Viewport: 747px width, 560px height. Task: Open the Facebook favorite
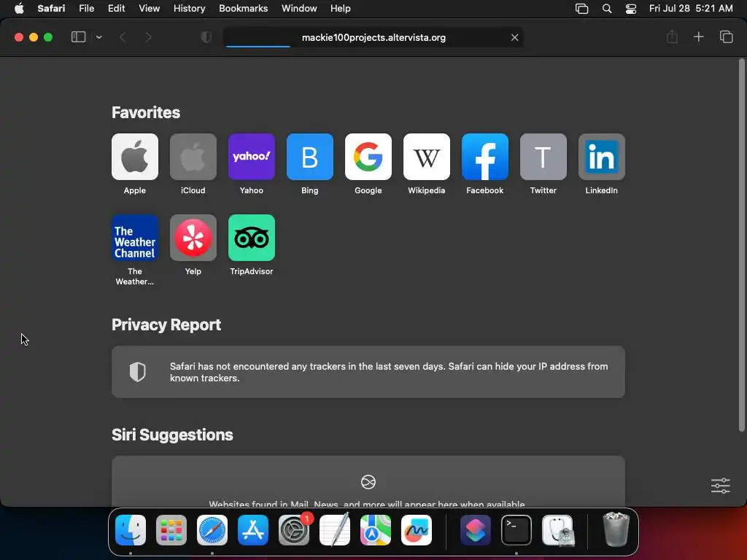pyautogui.click(x=485, y=157)
